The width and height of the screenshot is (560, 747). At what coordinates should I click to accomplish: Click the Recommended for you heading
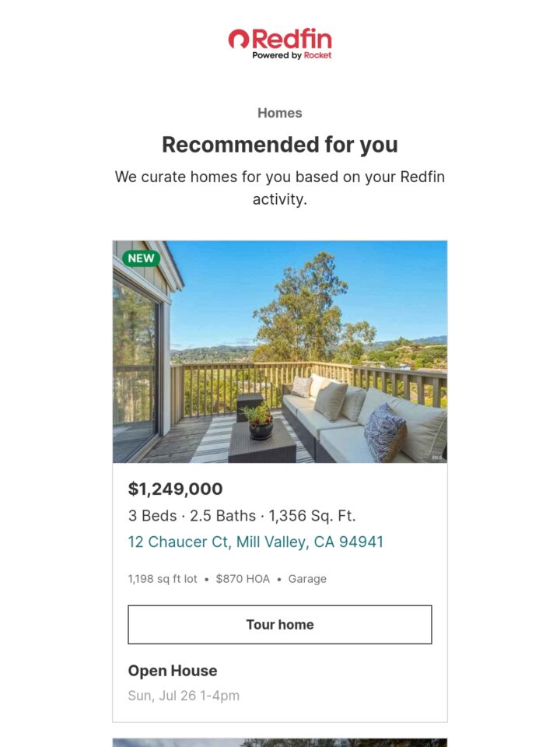280,145
